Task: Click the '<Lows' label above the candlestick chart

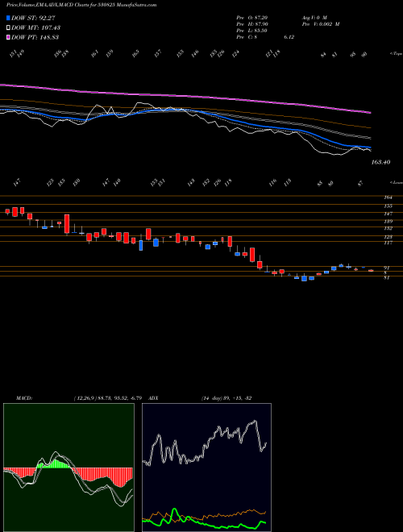Action: tap(397, 183)
